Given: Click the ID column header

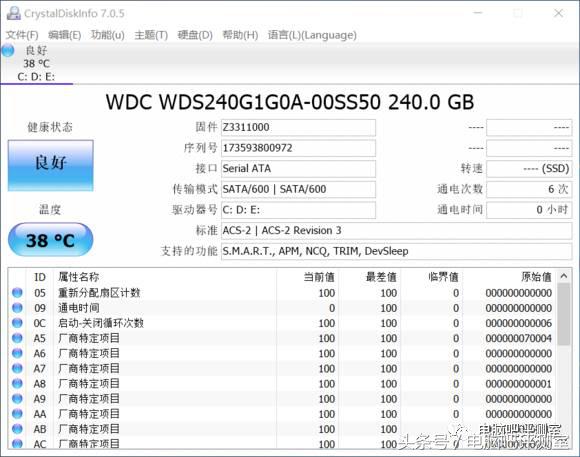Looking at the screenshot, I should (40, 277).
